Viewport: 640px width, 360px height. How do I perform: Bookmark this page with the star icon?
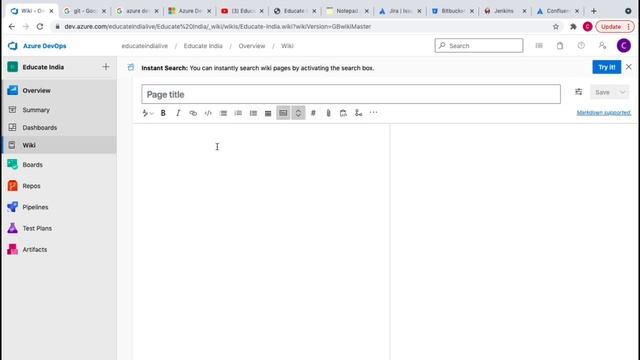point(556,27)
